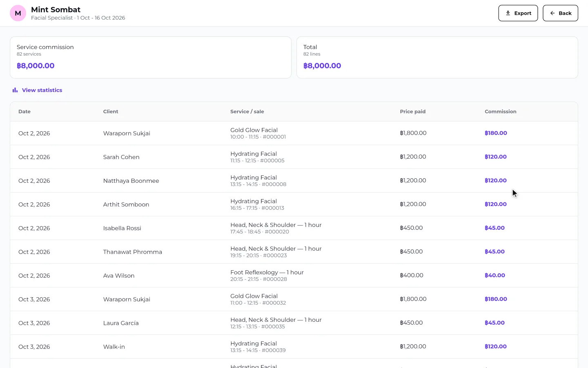Select client Thanawat Phromma
This screenshot has height=368, width=588.
pos(133,252)
